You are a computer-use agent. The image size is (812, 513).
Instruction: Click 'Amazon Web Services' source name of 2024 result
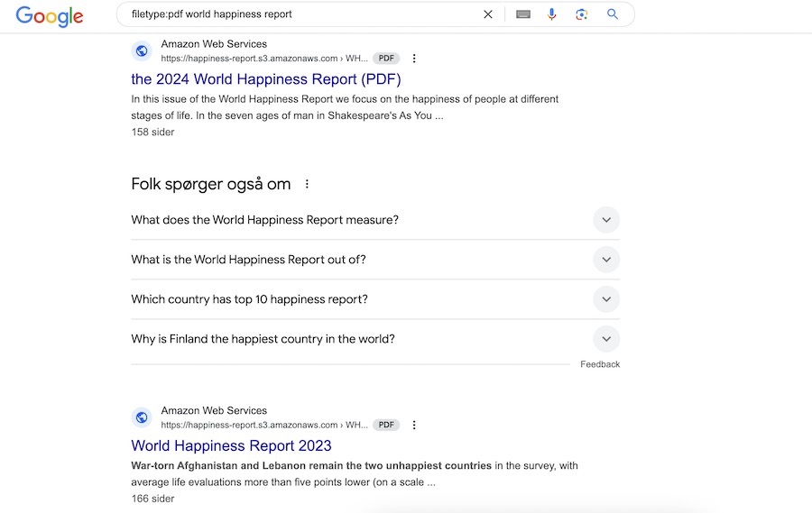pyautogui.click(x=214, y=44)
